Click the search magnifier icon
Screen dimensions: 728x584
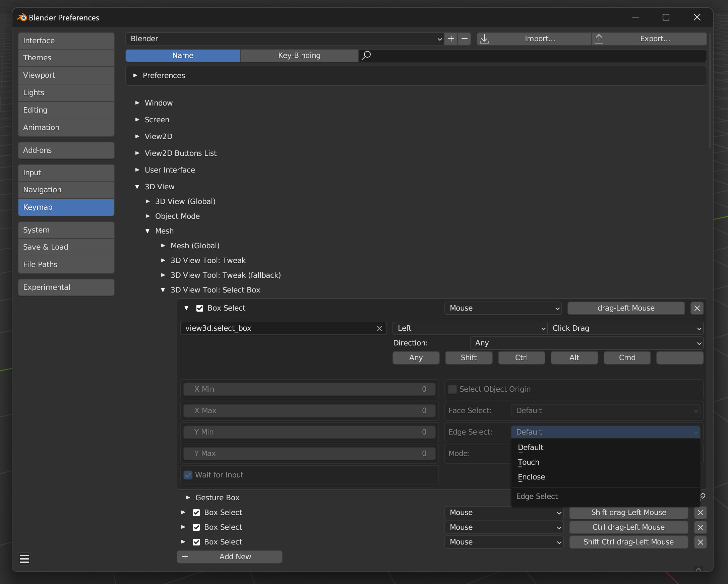click(366, 55)
